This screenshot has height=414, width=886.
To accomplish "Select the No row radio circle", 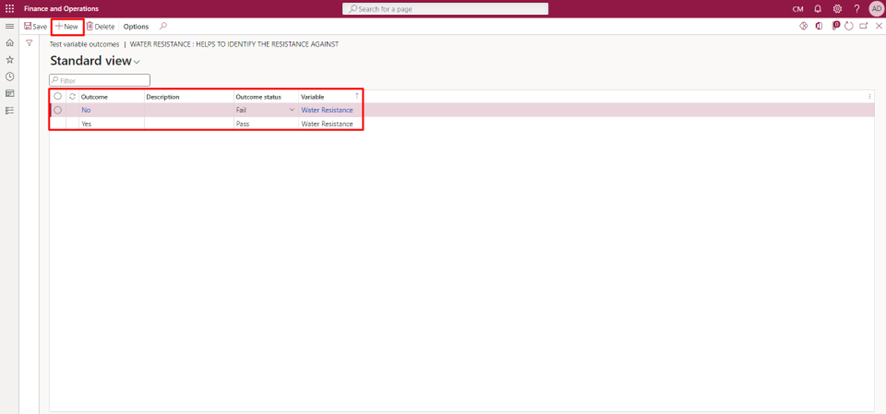I will [58, 110].
